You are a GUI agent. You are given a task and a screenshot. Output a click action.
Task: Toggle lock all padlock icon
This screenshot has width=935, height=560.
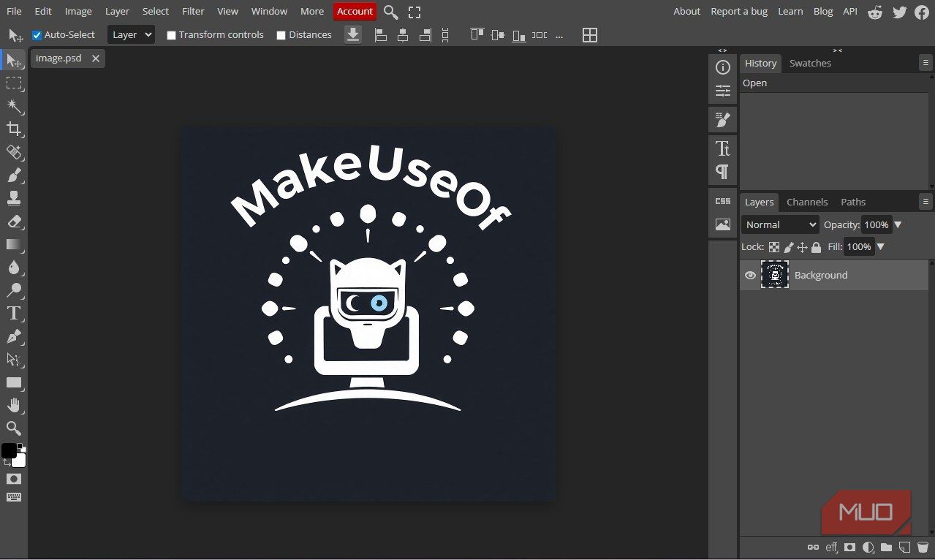pos(817,247)
